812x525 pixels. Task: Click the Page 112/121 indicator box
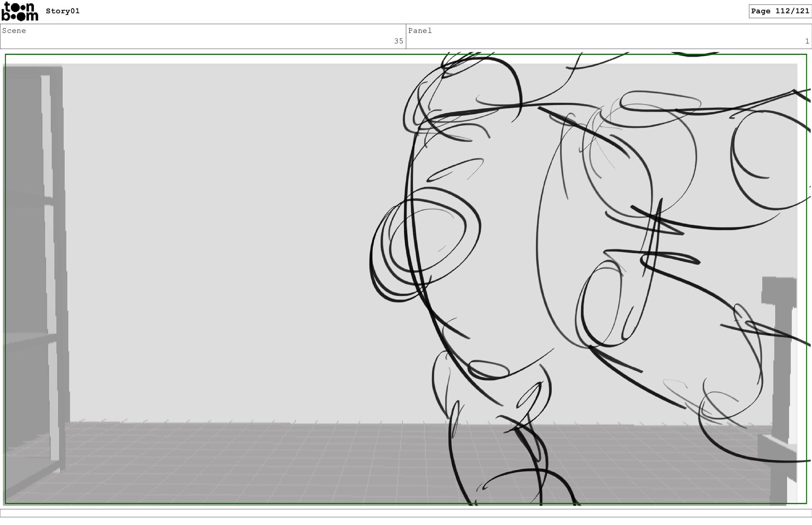tap(780, 11)
